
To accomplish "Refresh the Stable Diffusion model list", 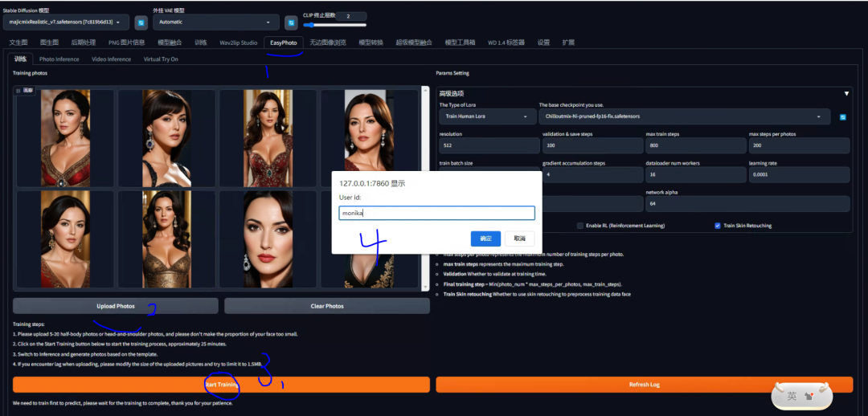I will [141, 22].
